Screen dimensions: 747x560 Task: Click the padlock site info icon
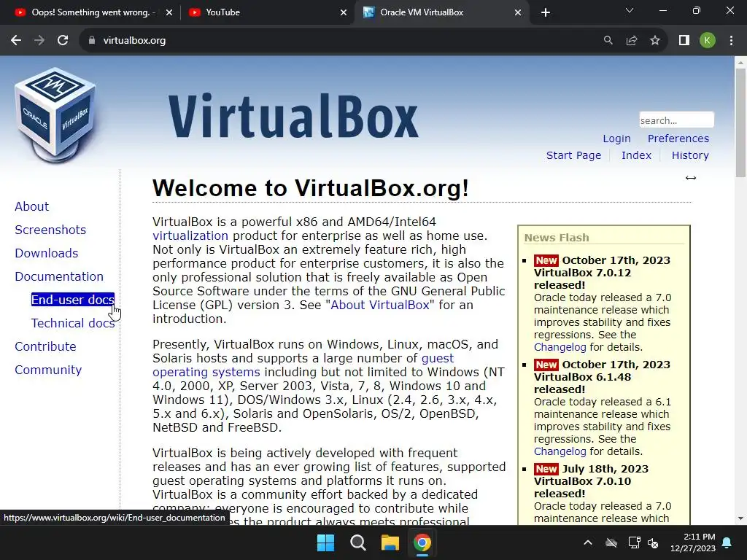pos(92,41)
